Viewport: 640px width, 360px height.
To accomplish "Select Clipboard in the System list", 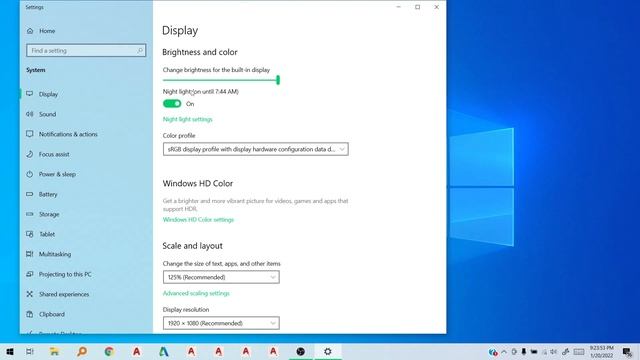I will pos(52,314).
